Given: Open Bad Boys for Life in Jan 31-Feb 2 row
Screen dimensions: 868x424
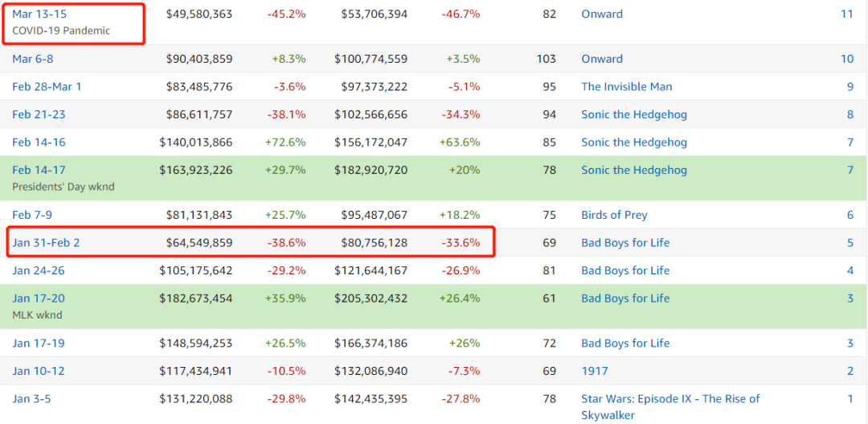Looking at the screenshot, I should point(625,242).
